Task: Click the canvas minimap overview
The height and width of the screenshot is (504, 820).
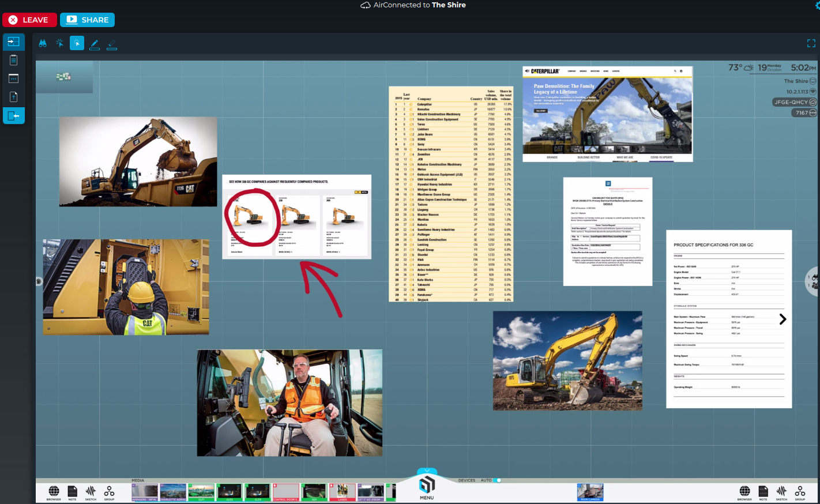Action: 64,77
